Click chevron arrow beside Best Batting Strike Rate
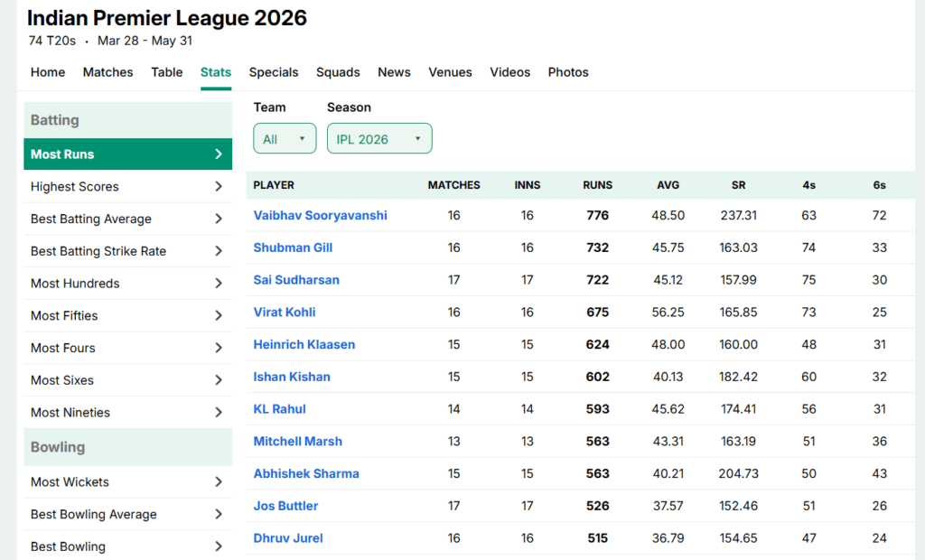Viewport: 925px width, 560px height. (x=219, y=251)
